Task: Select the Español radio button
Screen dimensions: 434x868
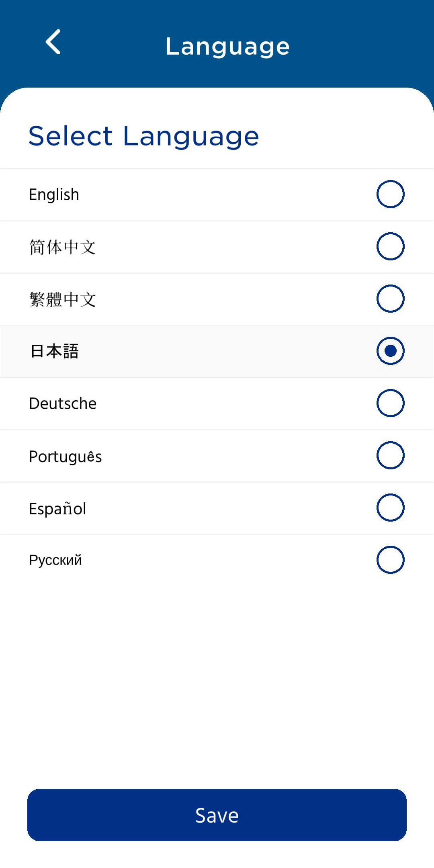Action: (390, 508)
